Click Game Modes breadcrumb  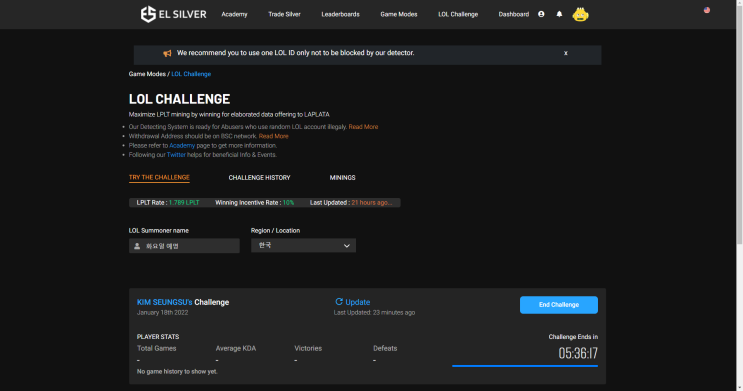click(147, 74)
